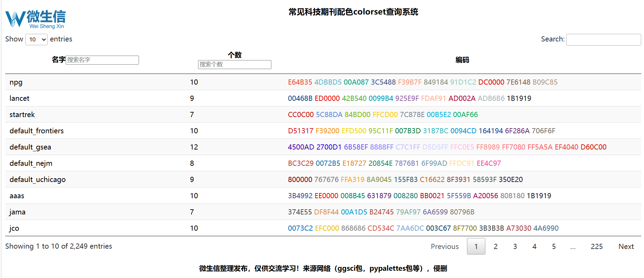
Task: Click color code E64B35 in npg row
Action: click(x=300, y=82)
